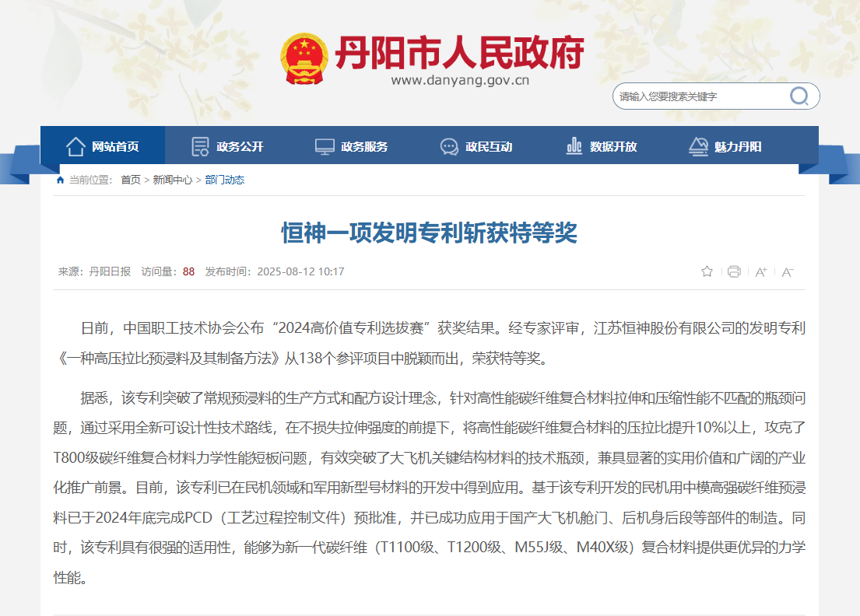Click the monitor icon beside 政务服务
The height and width of the screenshot is (616, 860).
325,146
